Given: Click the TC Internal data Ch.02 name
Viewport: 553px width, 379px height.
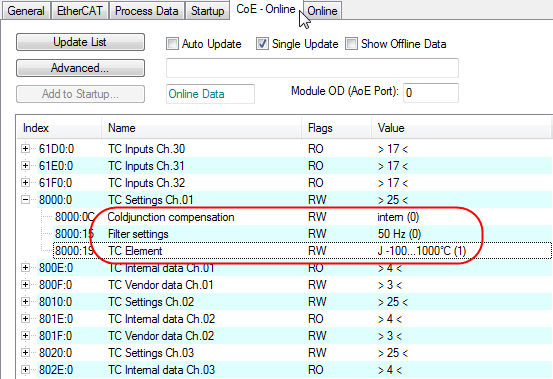Looking at the screenshot, I should pyautogui.click(x=161, y=319).
